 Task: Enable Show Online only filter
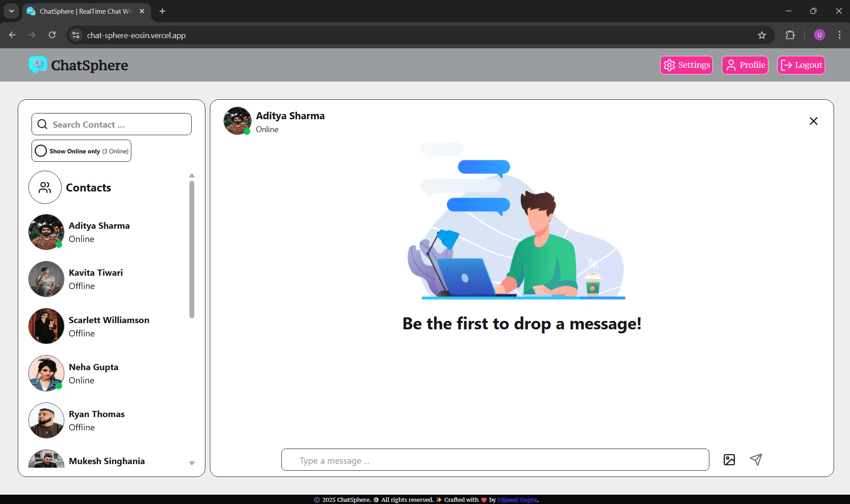tap(40, 151)
